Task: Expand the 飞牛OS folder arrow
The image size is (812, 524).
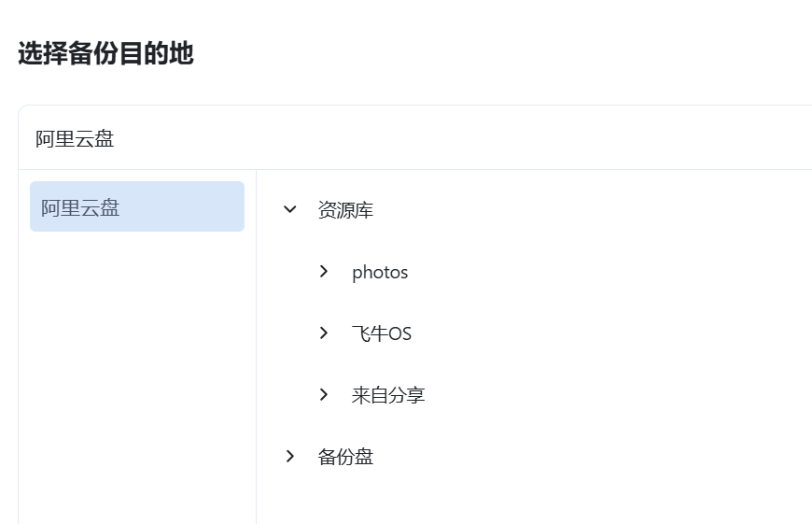Action: click(x=324, y=333)
